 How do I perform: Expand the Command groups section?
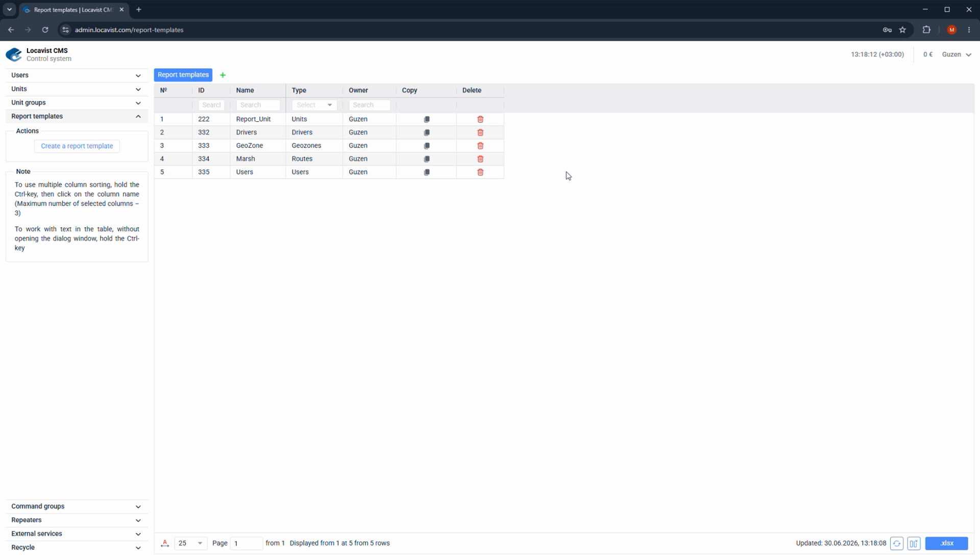point(77,506)
